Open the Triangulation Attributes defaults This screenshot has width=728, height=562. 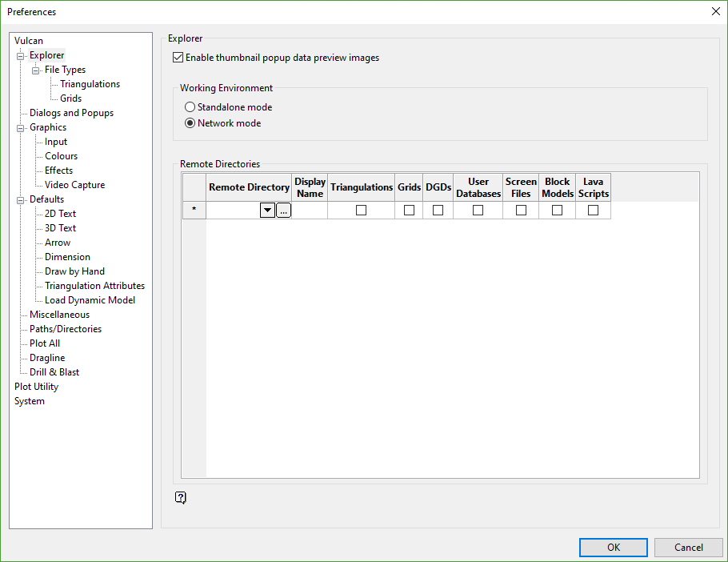coord(94,286)
